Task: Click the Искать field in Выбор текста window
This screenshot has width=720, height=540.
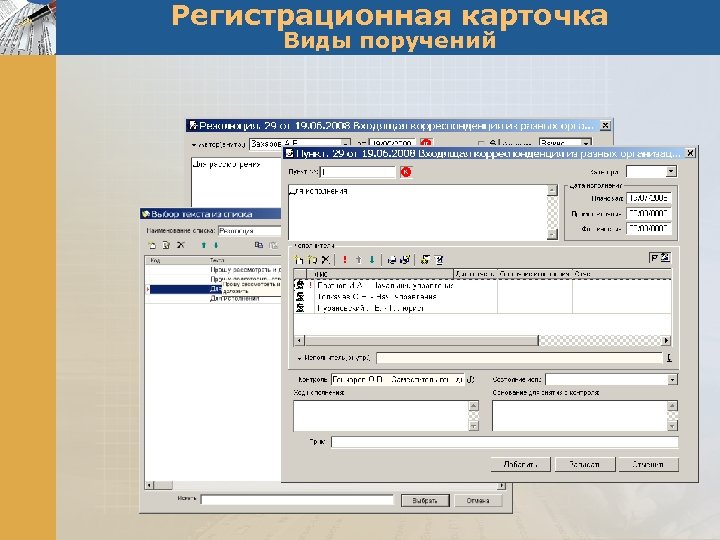Action: [x=298, y=500]
